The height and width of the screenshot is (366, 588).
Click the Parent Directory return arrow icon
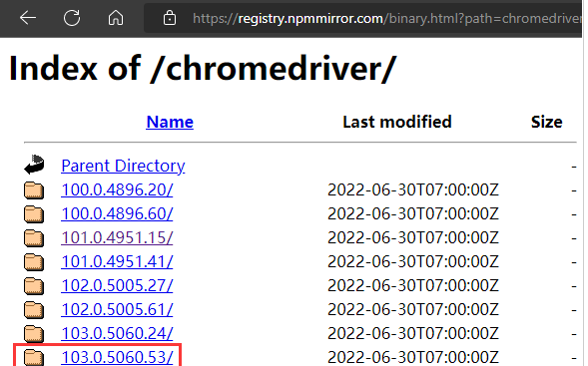pos(34,165)
